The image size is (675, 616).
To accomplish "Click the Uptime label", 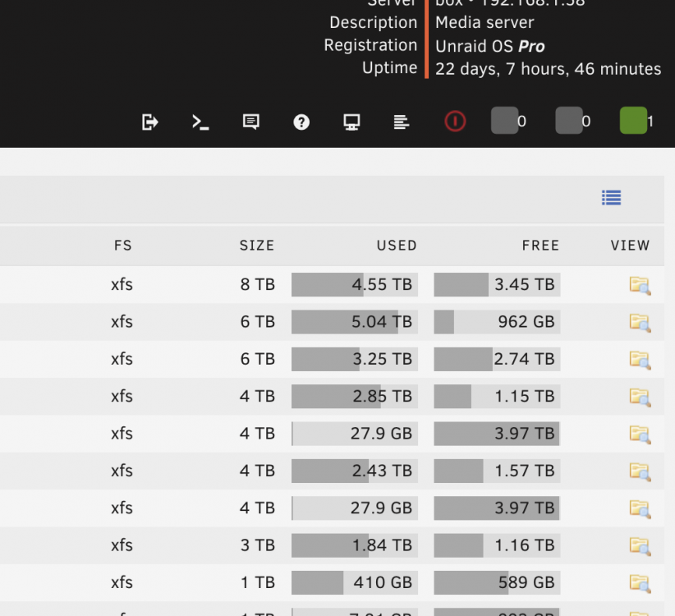I will tap(389, 67).
